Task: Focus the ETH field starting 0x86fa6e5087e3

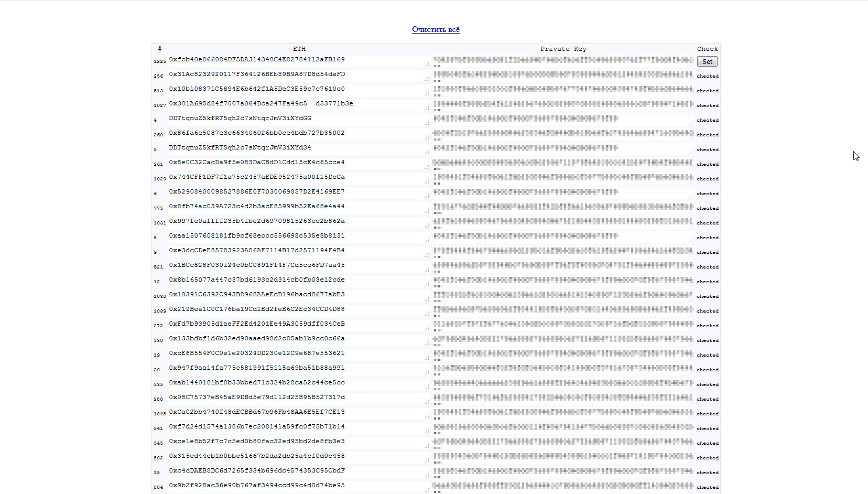Action: [299, 135]
